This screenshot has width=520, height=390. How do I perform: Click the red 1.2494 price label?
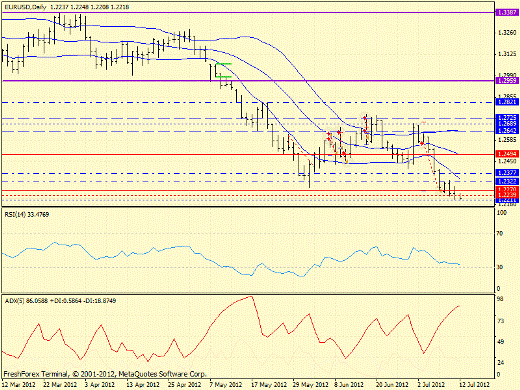pyautogui.click(x=507, y=154)
